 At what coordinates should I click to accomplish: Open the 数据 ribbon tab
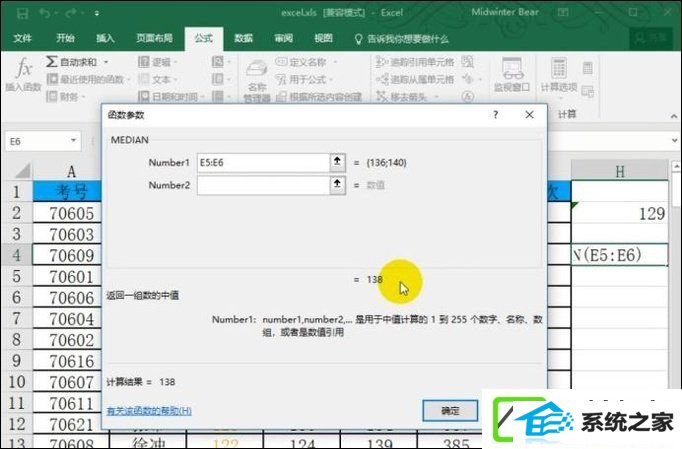click(244, 38)
